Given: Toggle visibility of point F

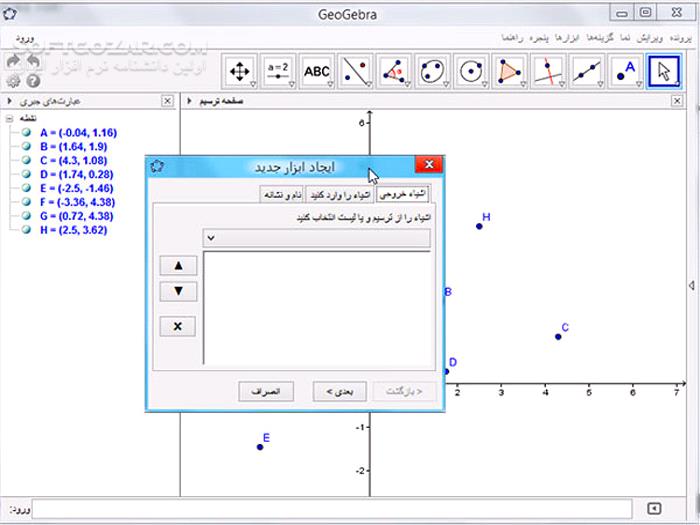Looking at the screenshot, I should pos(26,202).
